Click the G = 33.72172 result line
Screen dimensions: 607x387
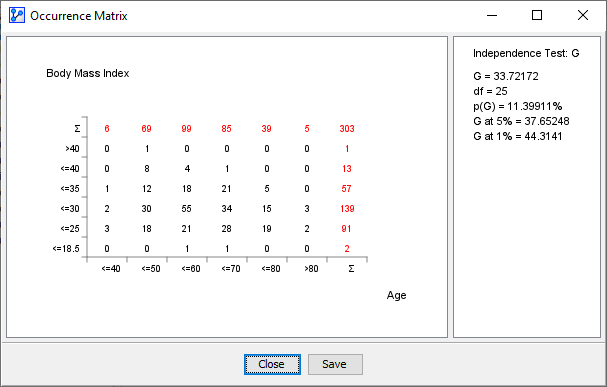coord(506,76)
